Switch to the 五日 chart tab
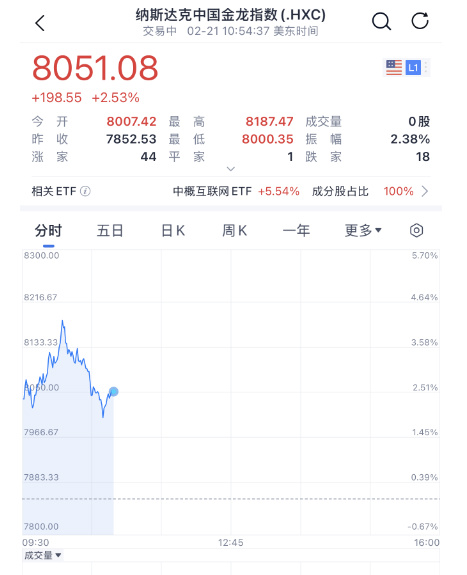The image size is (467, 575). [110, 231]
